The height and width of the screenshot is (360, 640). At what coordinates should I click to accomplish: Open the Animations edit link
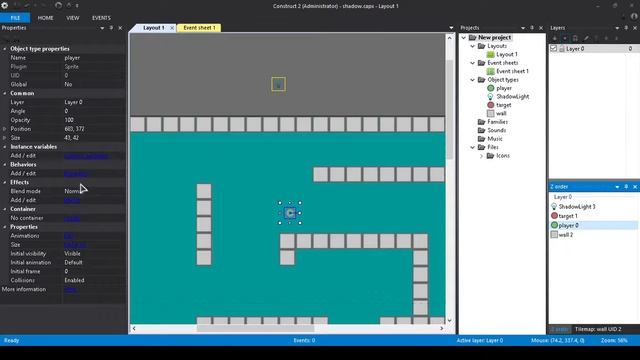point(69,236)
